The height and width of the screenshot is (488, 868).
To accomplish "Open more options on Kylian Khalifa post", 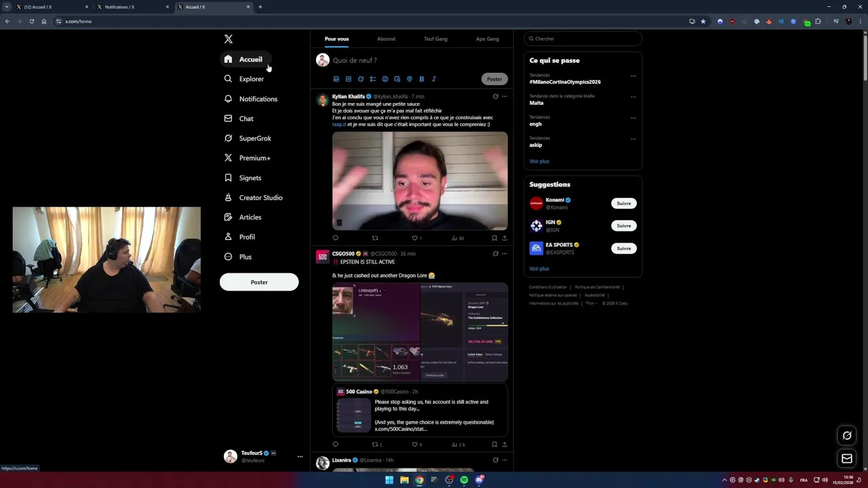I will 504,96.
